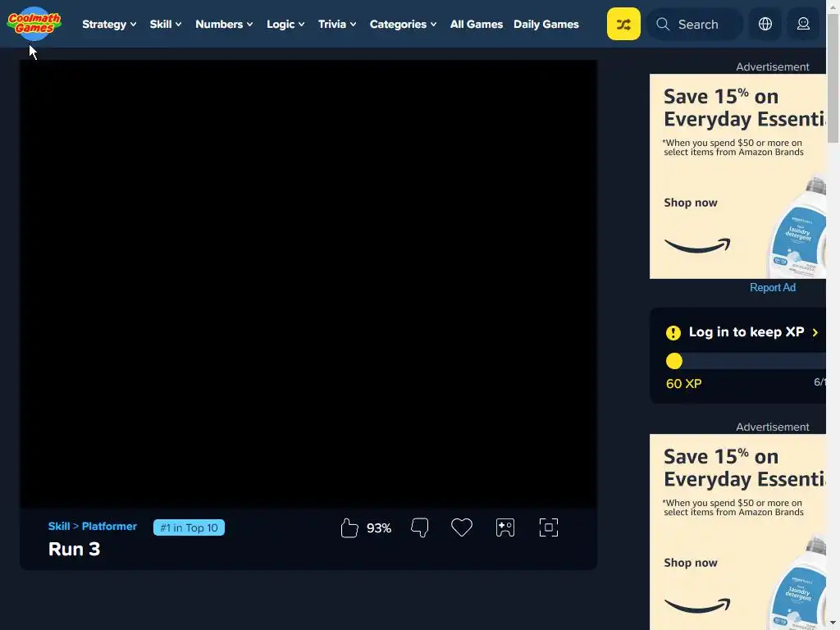Click the yellow exclamation warning icon
The image size is (840, 630).
coord(673,333)
